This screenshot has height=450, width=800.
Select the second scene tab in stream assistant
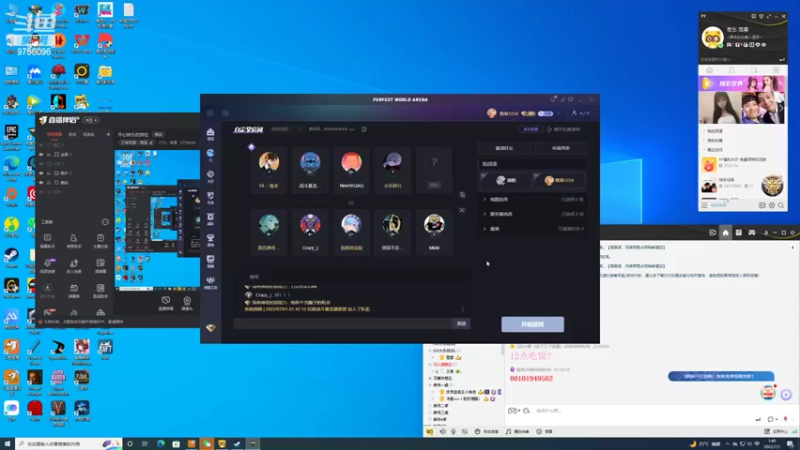tap(72, 134)
